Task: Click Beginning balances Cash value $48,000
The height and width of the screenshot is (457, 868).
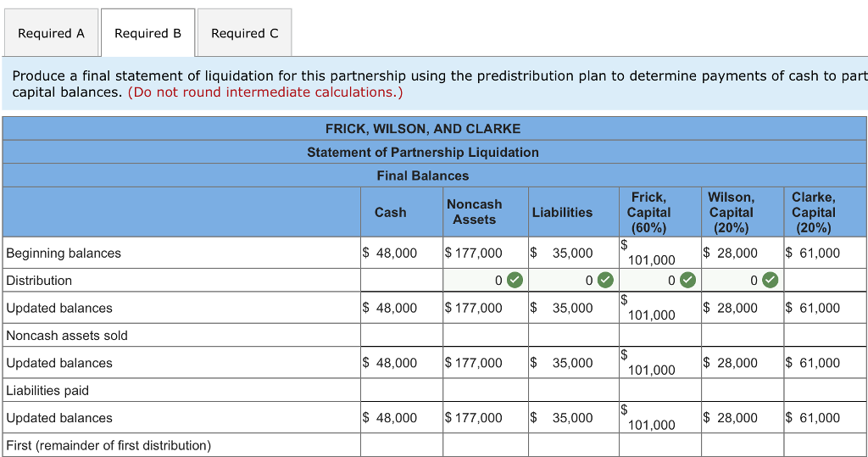Action: point(390,254)
